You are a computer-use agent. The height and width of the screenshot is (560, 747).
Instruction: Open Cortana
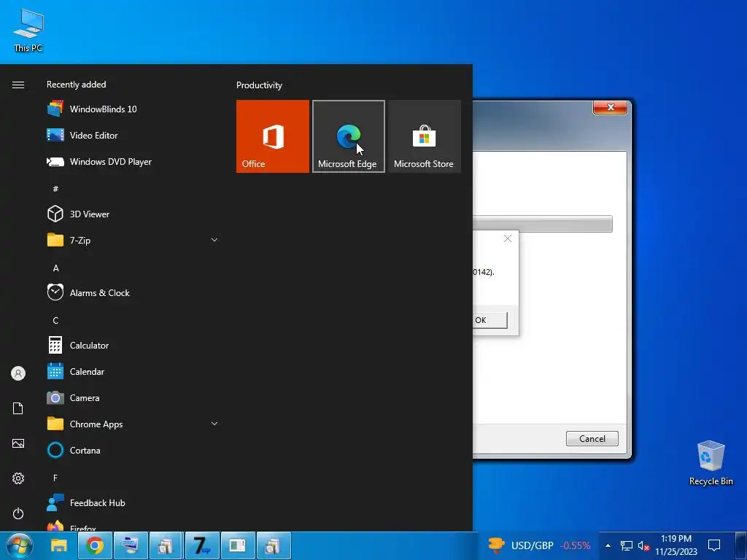[x=133, y=450]
